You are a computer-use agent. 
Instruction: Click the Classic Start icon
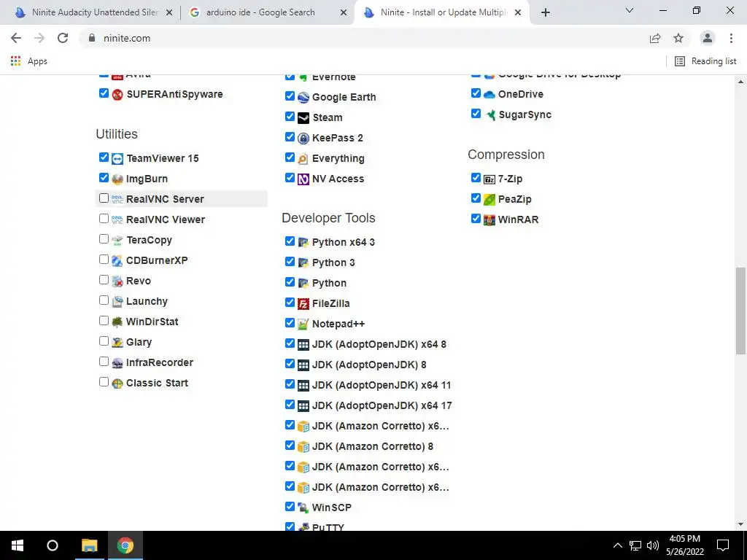coord(117,384)
